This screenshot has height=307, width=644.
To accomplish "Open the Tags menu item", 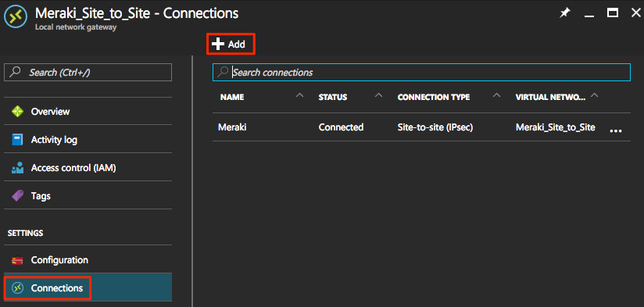I will (88, 196).
